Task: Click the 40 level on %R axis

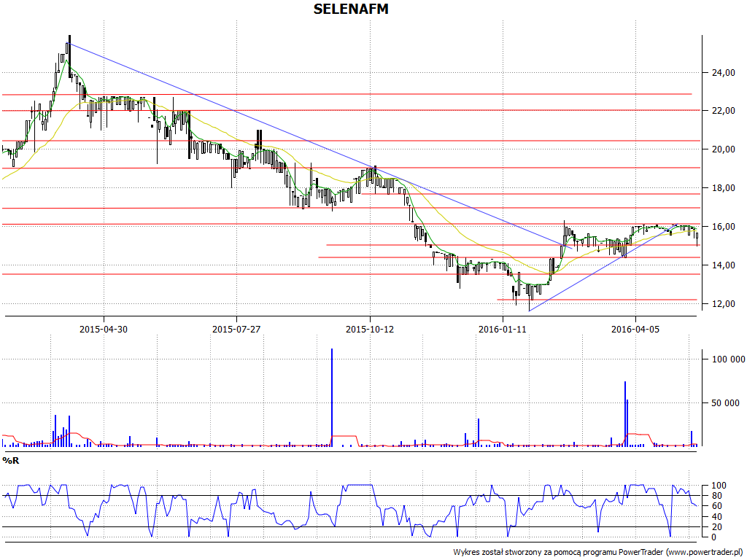Action: [x=716, y=517]
